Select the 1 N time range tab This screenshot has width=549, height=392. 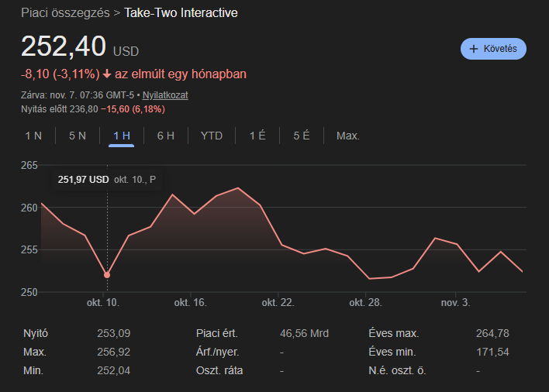[x=33, y=136]
